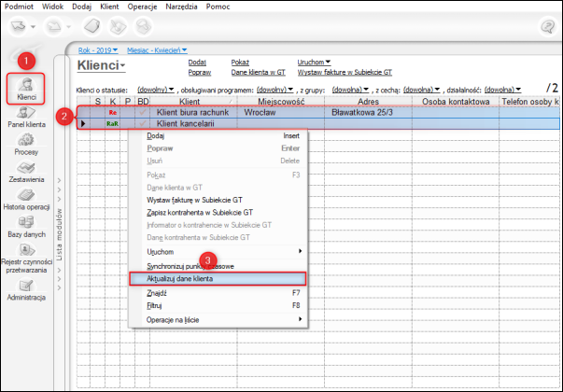Click Wystaw fakturę w Subiekcie GT header link
Viewport: 563px width, 392px height.
pos(345,72)
